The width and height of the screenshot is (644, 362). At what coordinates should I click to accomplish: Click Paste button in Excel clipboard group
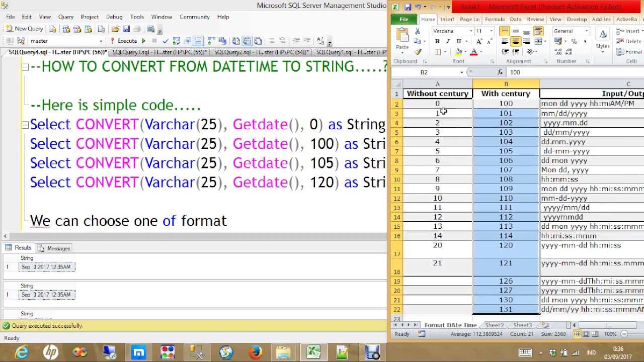click(402, 40)
